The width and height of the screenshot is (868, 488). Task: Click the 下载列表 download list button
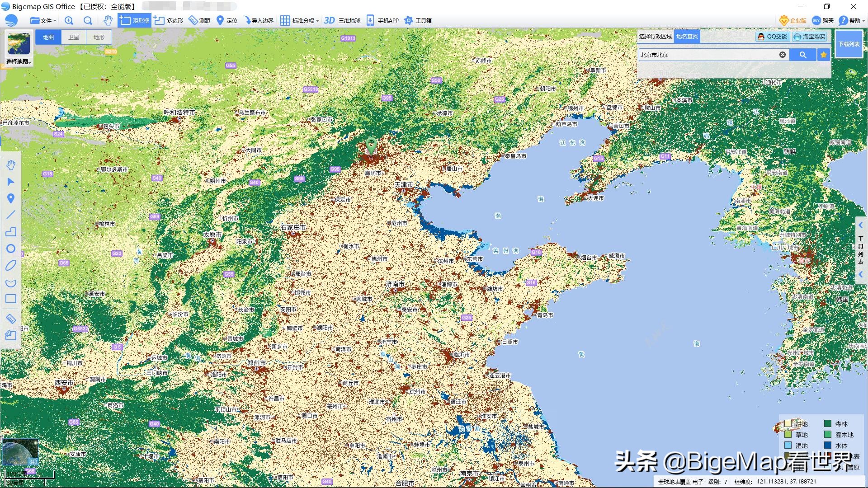click(849, 45)
